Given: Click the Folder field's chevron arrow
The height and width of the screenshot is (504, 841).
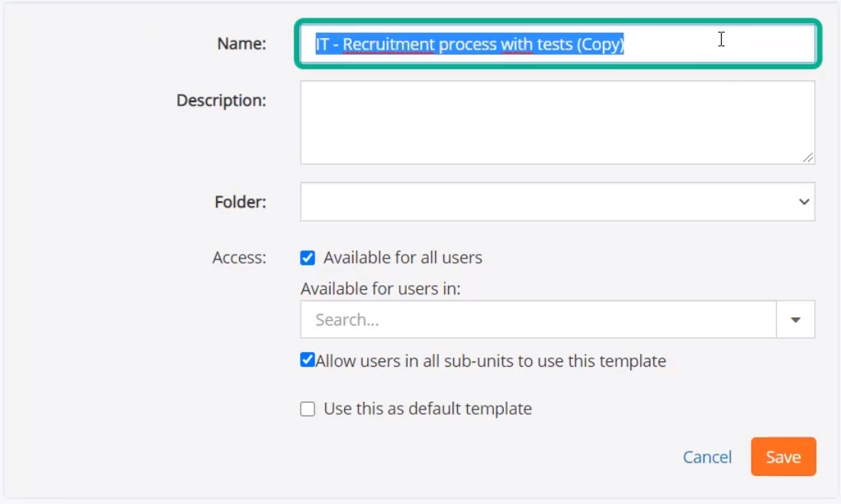Looking at the screenshot, I should pyautogui.click(x=804, y=202).
